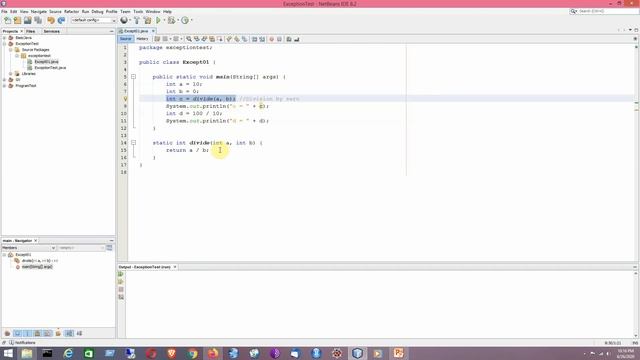Open the File menu

coord(4,12)
